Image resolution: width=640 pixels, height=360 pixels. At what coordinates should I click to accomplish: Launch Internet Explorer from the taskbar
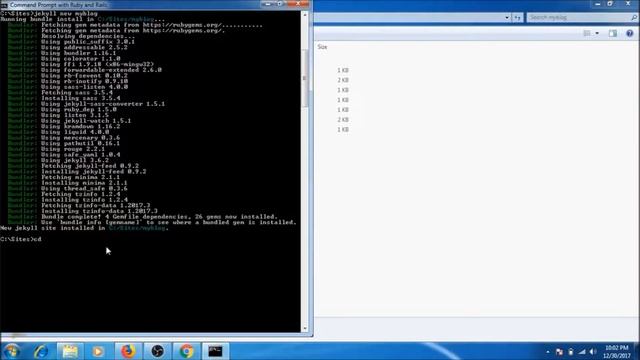[x=41, y=351]
